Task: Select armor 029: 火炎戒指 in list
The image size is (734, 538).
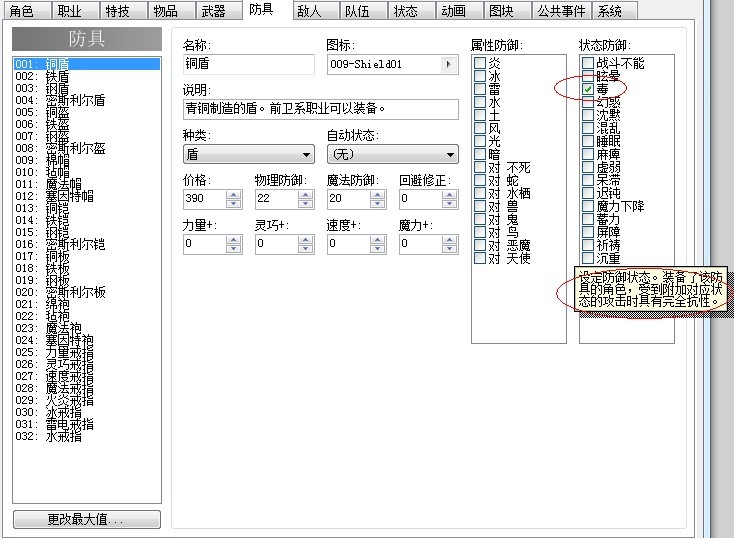Action: tap(87, 400)
